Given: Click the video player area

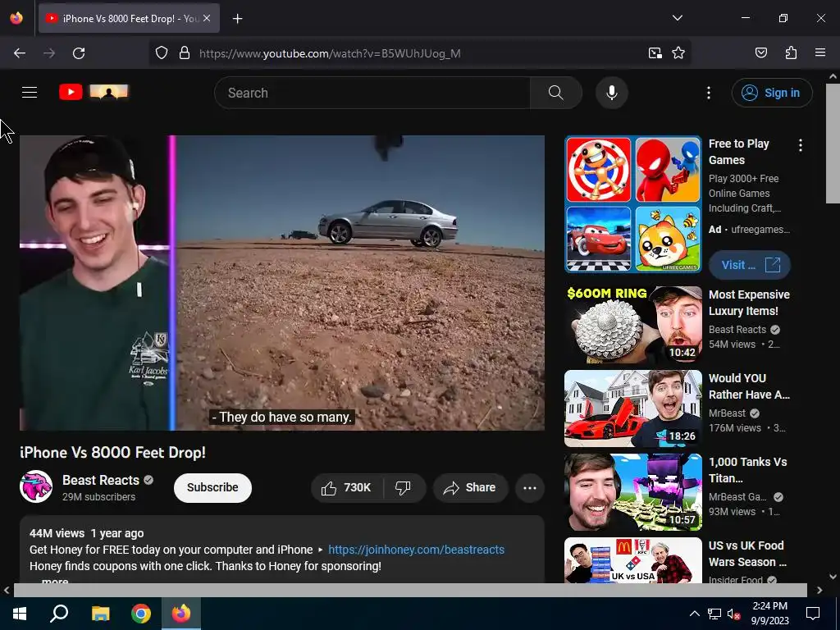Looking at the screenshot, I should coord(282,282).
